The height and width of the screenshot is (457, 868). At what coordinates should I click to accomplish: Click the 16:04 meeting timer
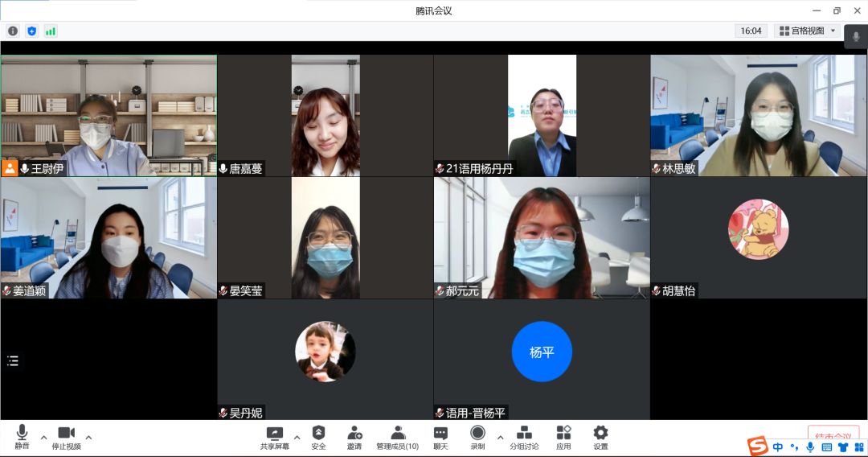pos(751,31)
